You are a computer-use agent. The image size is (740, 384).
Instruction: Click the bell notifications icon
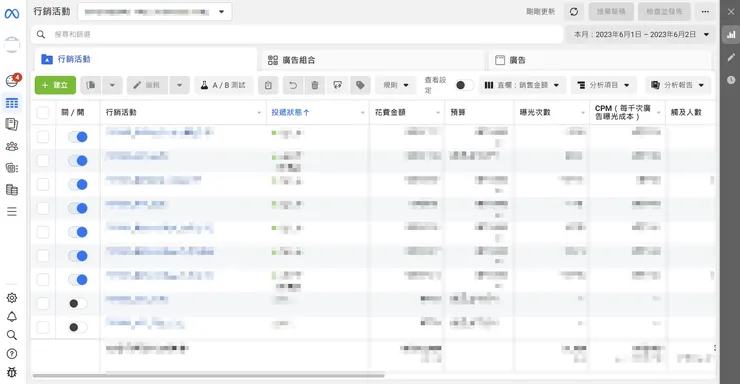click(12, 317)
